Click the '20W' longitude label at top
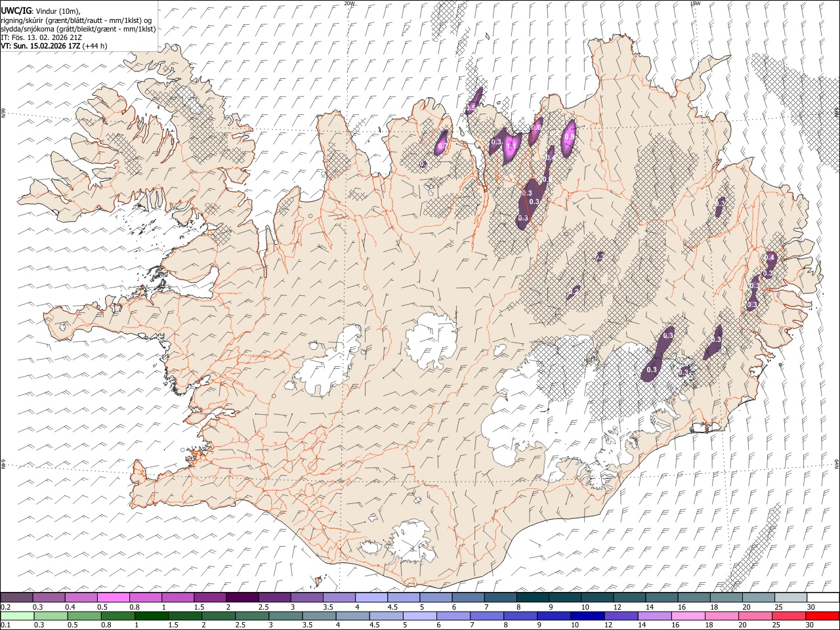 pyautogui.click(x=349, y=3)
